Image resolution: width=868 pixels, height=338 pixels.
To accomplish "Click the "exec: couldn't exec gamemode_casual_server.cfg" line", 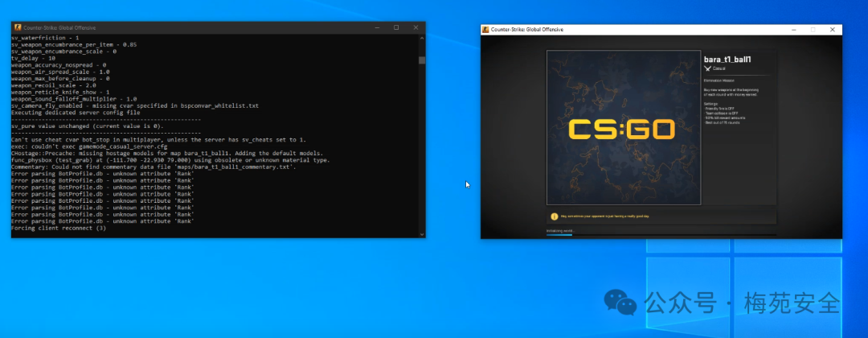I will 89,146.
